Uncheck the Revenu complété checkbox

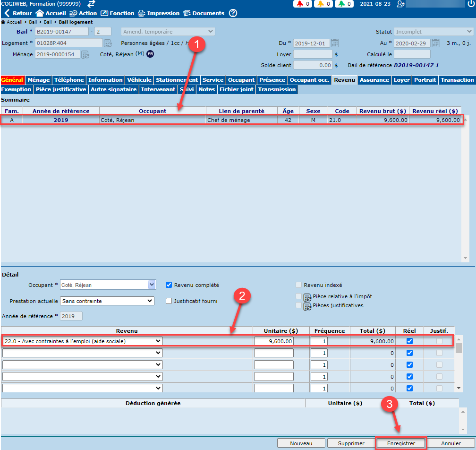[x=169, y=285]
